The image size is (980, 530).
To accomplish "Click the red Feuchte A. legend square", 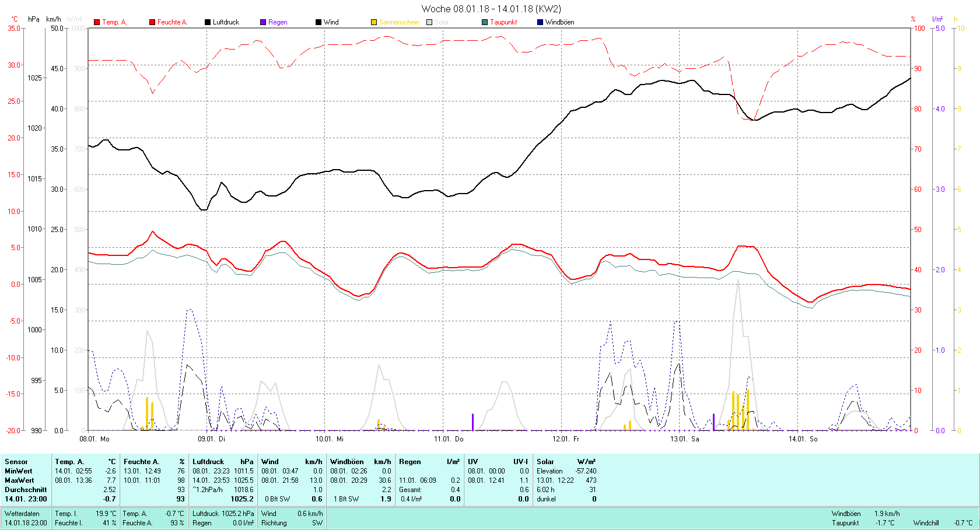I will [x=152, y=22].
